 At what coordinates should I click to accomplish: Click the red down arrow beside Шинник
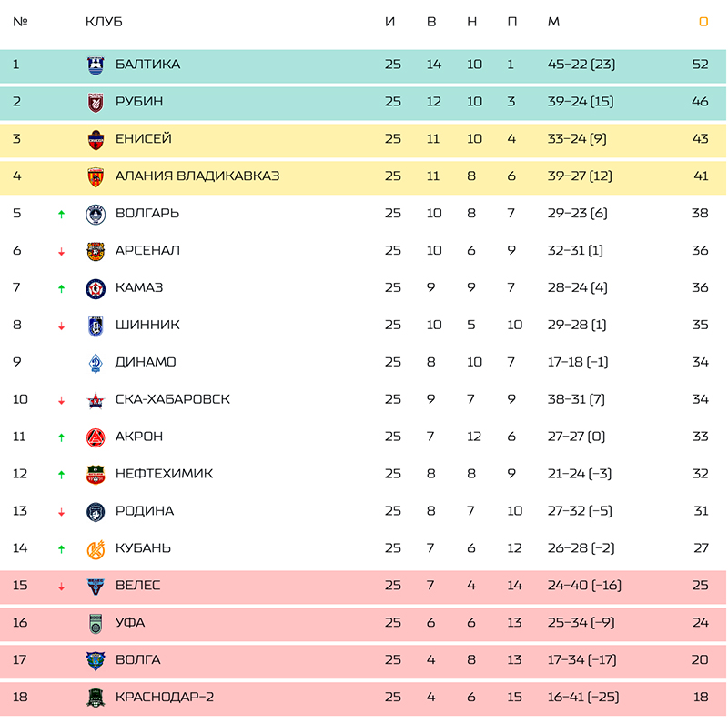[61, 326]
